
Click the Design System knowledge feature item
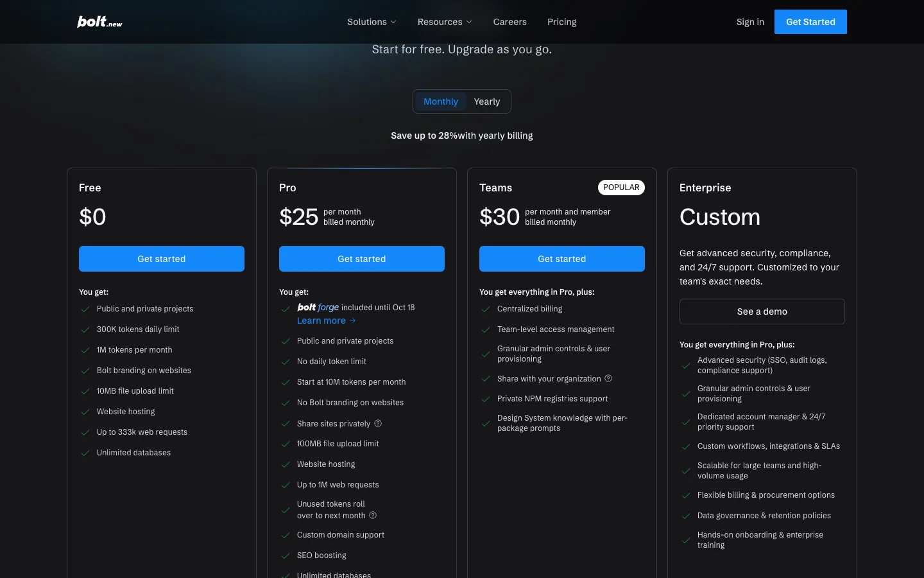click(x=562, y=423)
